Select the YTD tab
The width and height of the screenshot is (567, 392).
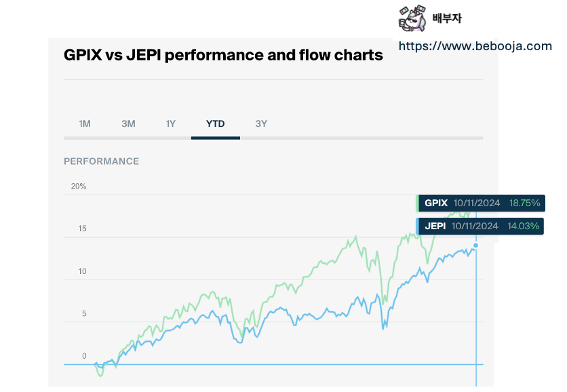[216, 123]
